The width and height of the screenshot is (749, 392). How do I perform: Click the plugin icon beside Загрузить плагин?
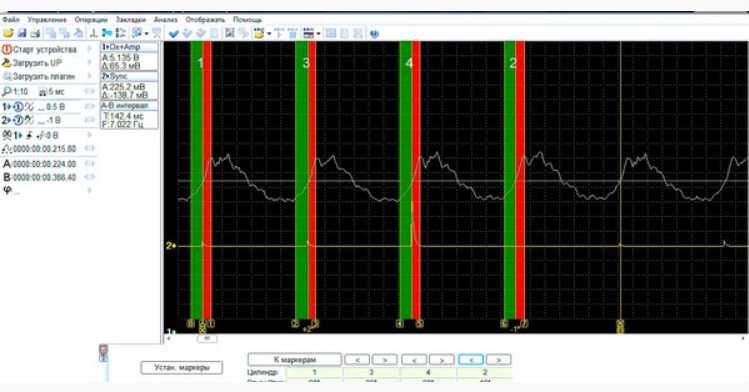(x=7, y=76)
